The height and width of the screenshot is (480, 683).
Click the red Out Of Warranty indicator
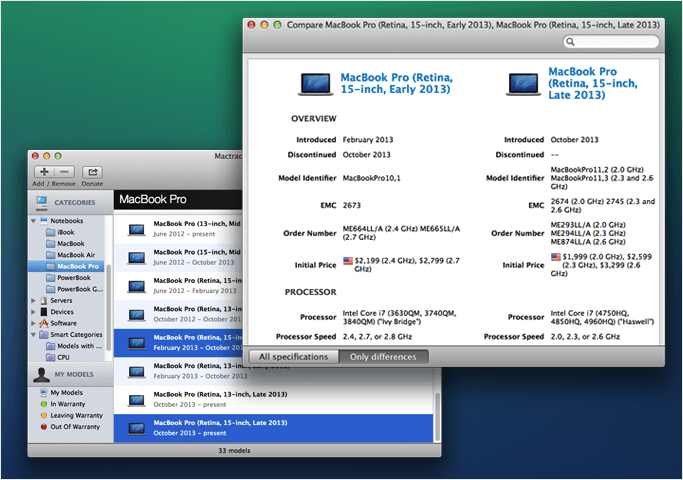tap(44, 427)
